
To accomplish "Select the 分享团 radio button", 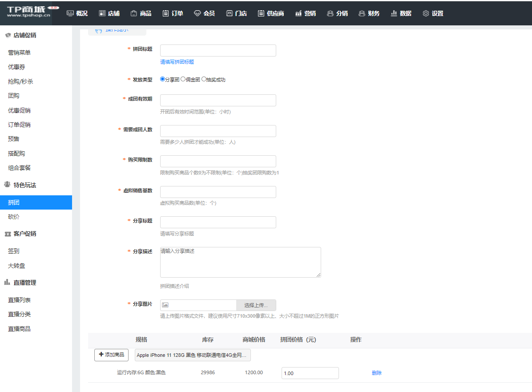I will pos(162,79).
